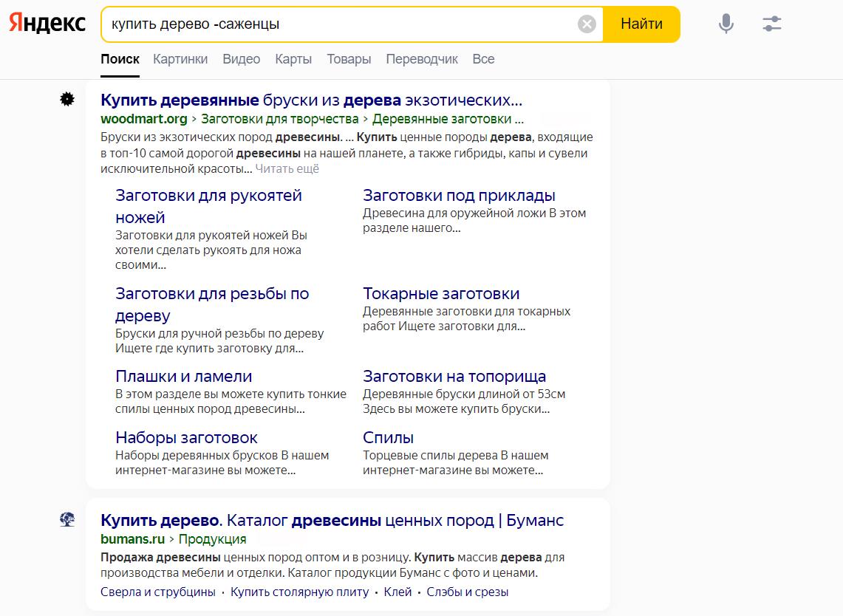843x616 pixels.
Task: Switch to the Картинки tab
Action: tap(180, 59)
